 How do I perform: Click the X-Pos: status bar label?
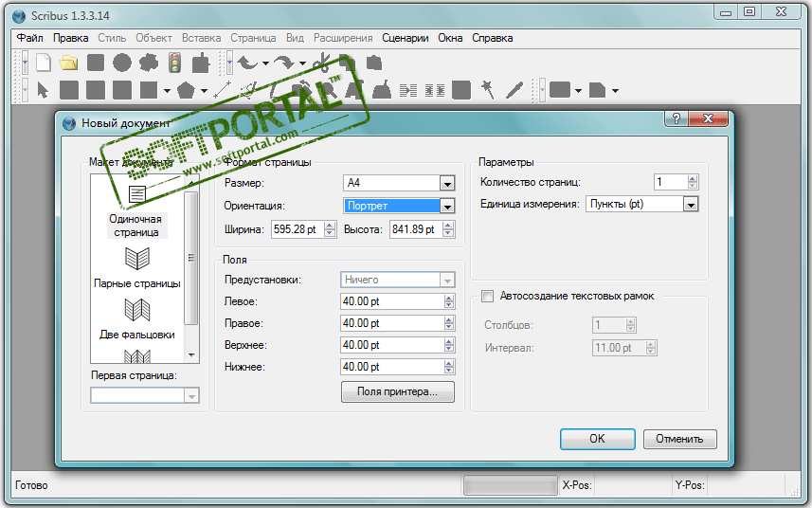(576, 486)
